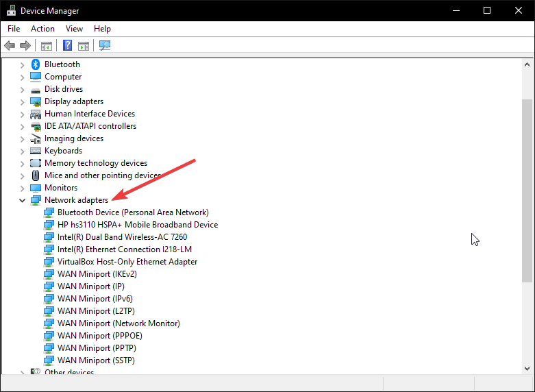Select WAN Miniport (Network Monitor) entry
The width and height of the screenshot is (535, 392).
coord(119,323)
